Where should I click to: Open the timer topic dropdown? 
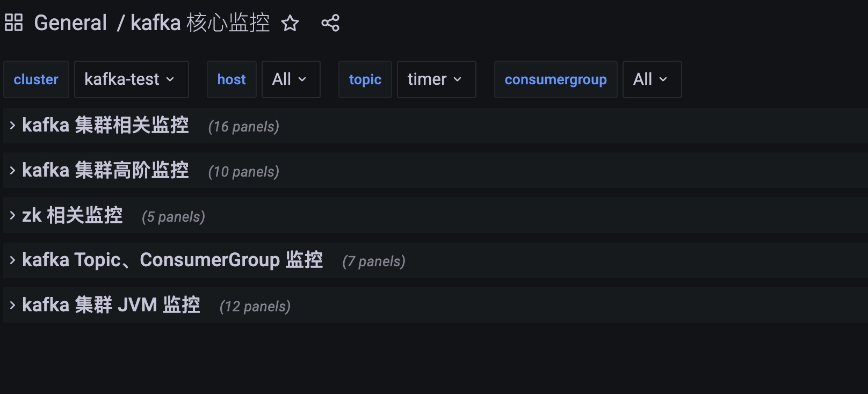coord(436,79)
